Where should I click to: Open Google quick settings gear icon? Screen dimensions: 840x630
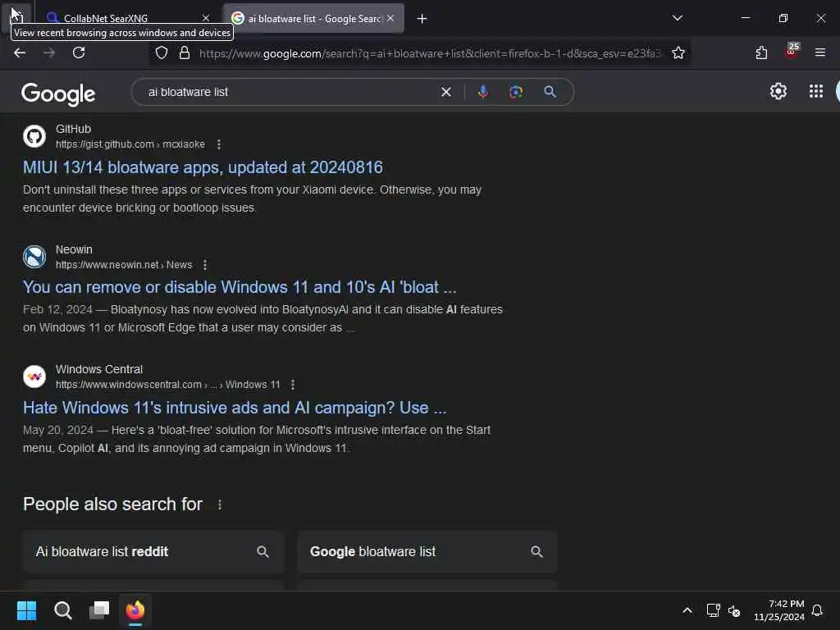778,92
